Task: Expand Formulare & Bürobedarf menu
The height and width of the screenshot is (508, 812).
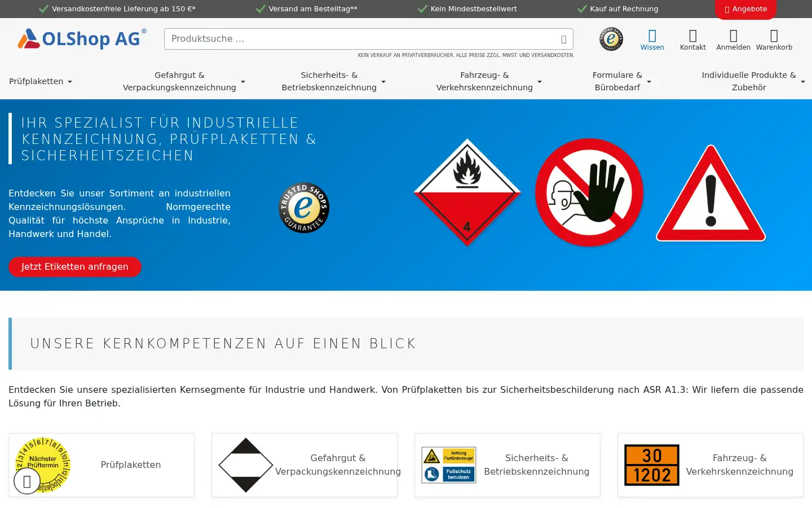Action: [621, 81]
